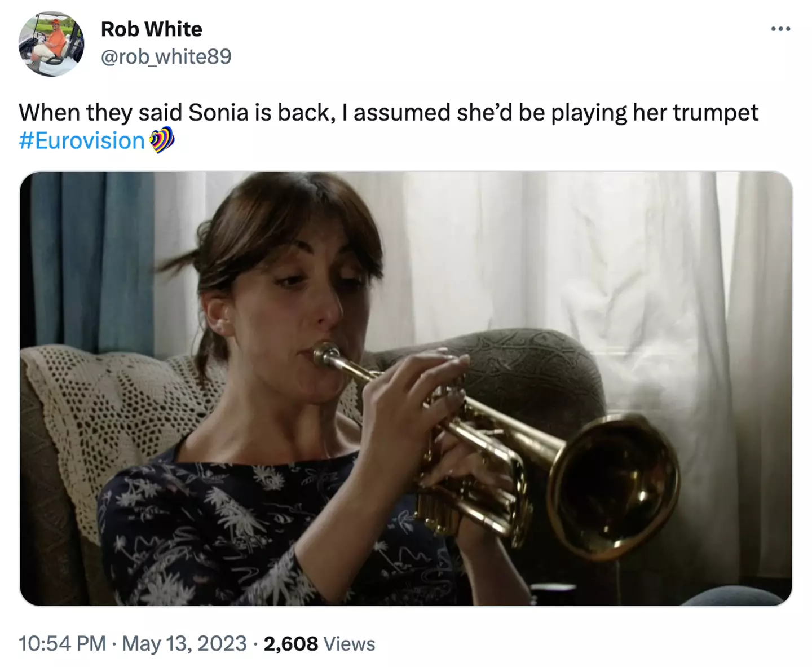Click the May 13, 2023 date

184,643
